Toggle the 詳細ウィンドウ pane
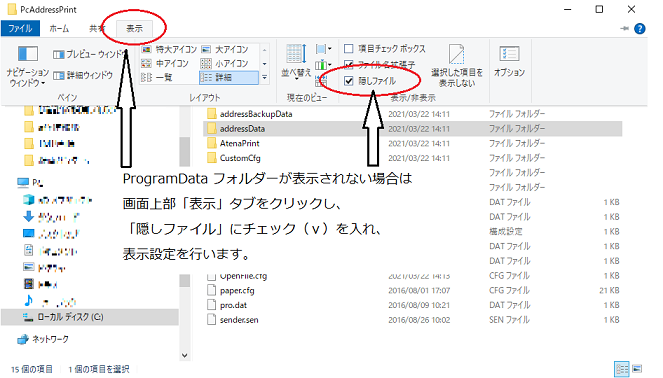Viewport: 663px width, 378px height. 83,75
